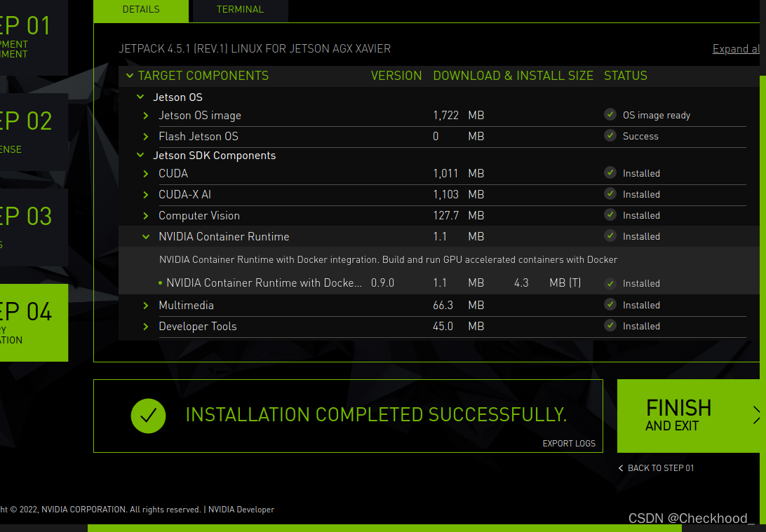This screenshot has width=766, height=532.
Task: Click the back chevron before BACK TO STEP 01
Action: pyautogui.click(x=621, y=468)
